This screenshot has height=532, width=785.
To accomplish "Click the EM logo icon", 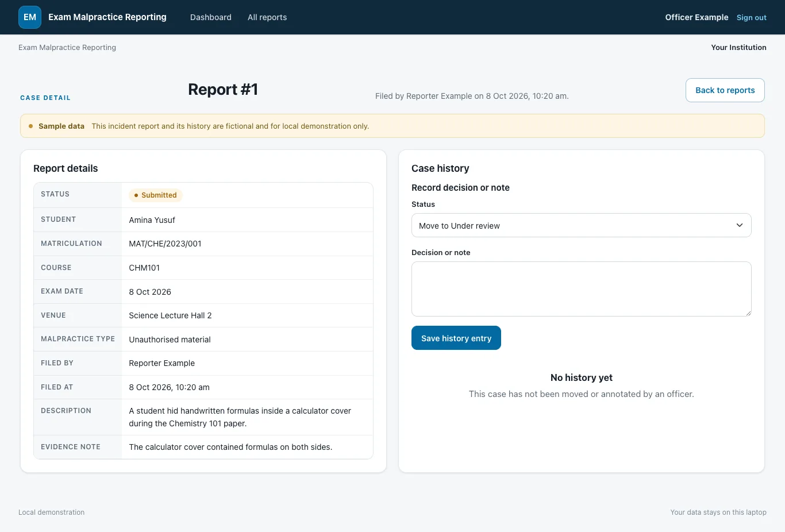I will (x=30, y=17).
